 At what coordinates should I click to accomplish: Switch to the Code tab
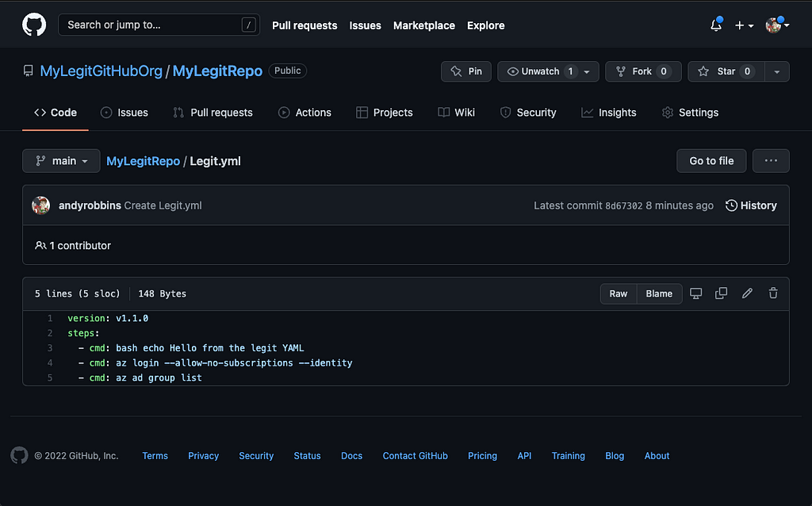[x=56, y=113]
